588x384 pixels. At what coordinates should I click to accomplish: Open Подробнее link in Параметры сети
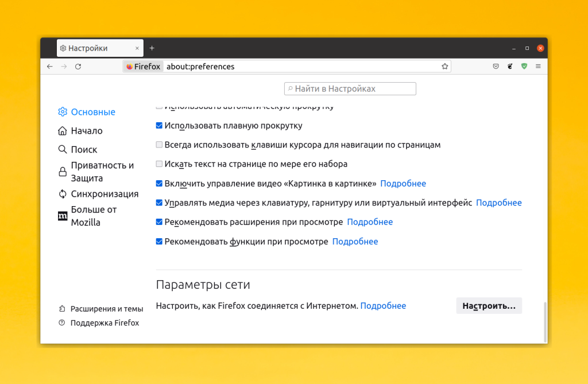383,305
